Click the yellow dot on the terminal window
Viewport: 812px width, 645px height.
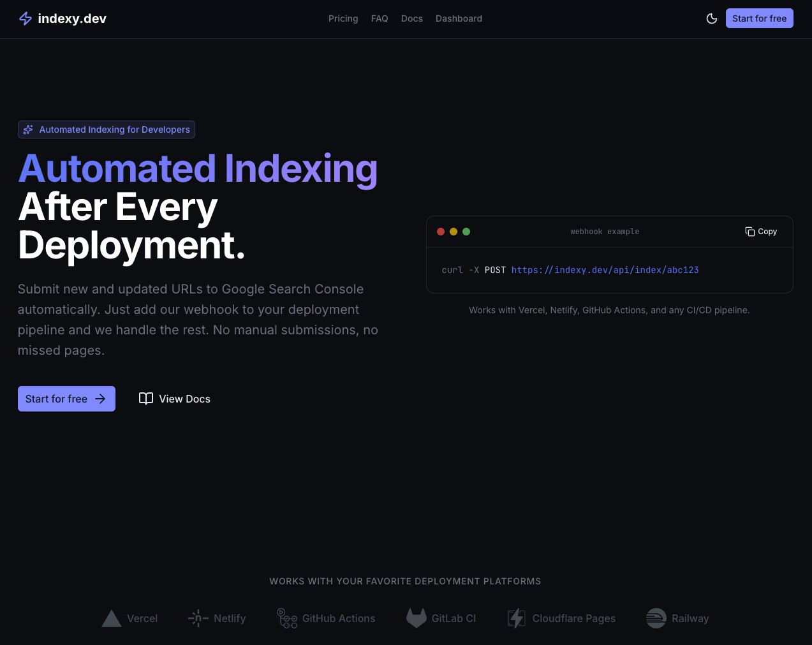coord(454,232)
